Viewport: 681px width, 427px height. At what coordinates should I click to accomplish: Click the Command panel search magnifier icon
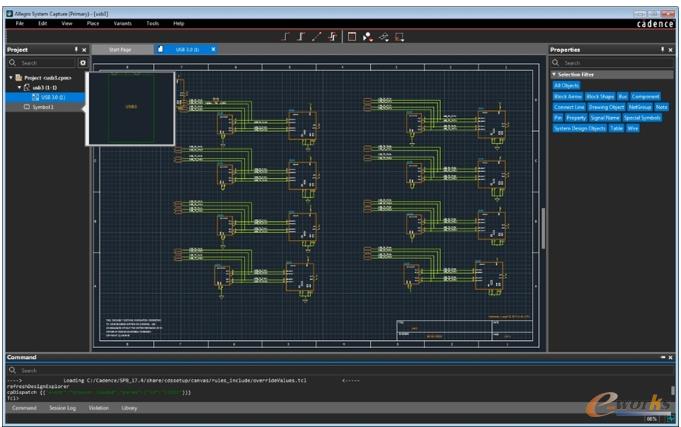(x=13, y=370)
